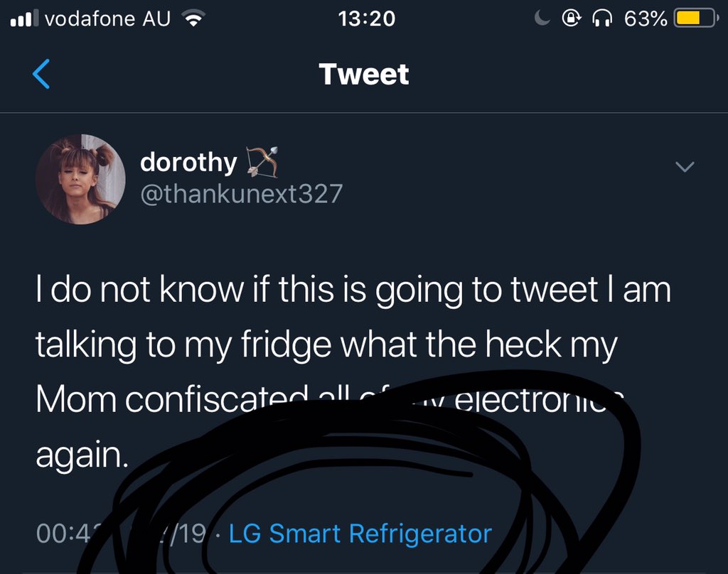Tap the cellular signal bars icon
This screenshot has width=728, height=574.
click(21, 18)
